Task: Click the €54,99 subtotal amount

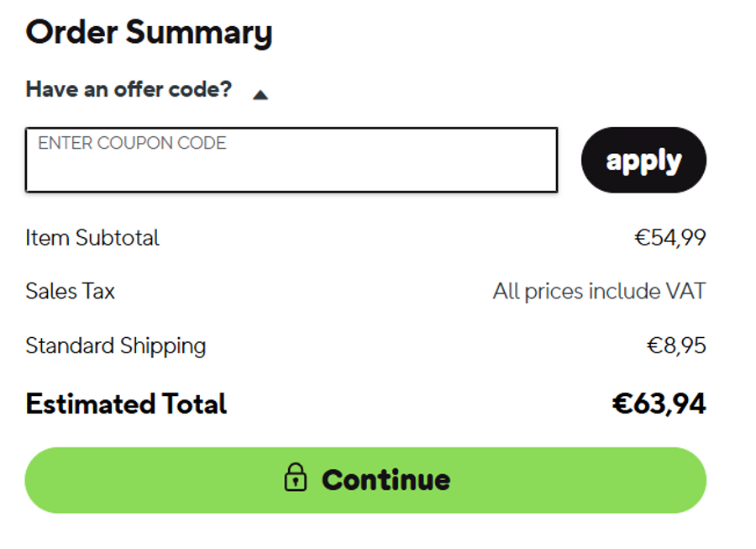Action: [x=669, y=238]
